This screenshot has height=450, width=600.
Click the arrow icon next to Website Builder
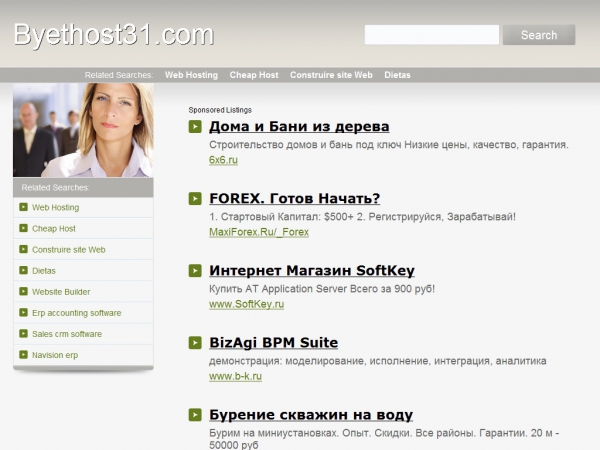[23, 291]
